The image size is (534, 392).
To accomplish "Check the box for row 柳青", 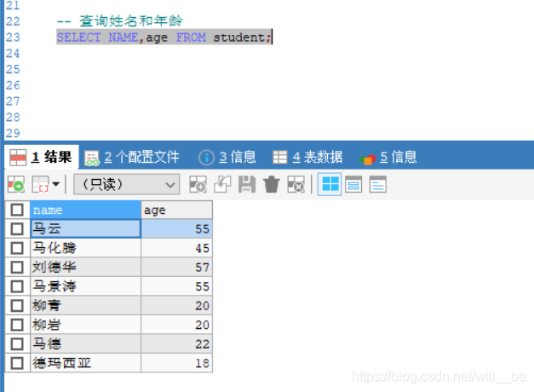I will coord(17,305).
